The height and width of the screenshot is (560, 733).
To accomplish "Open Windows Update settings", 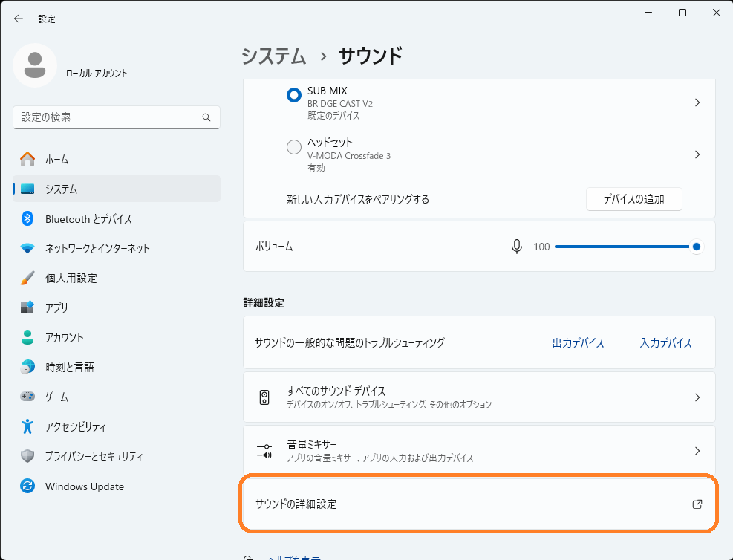I will point(117,486).
